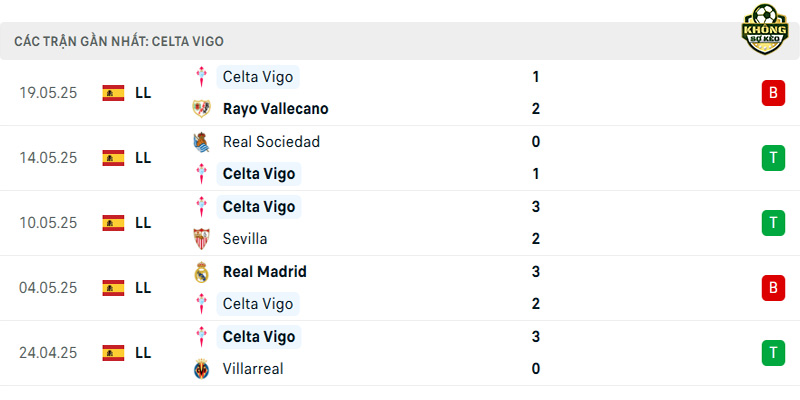Screen dimensions: 800x400
Task: Click the red B badge for Rayo Vallecano match
Action: tap(773, 93)
